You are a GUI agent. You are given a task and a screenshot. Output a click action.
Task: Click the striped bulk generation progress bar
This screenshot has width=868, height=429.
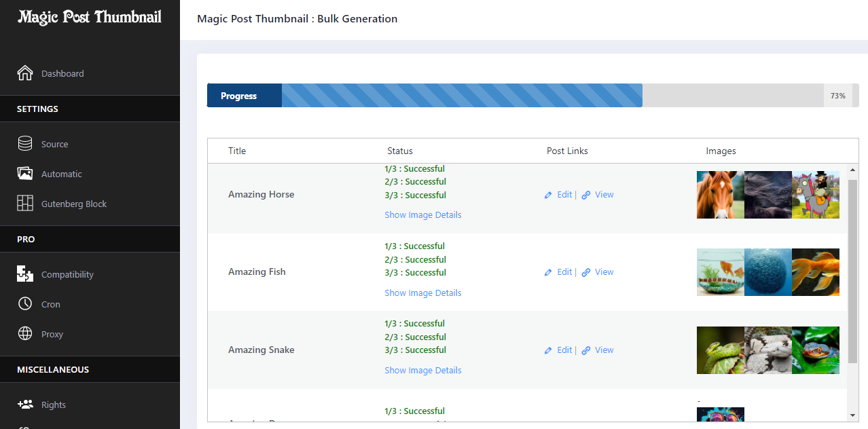point(462,96)
